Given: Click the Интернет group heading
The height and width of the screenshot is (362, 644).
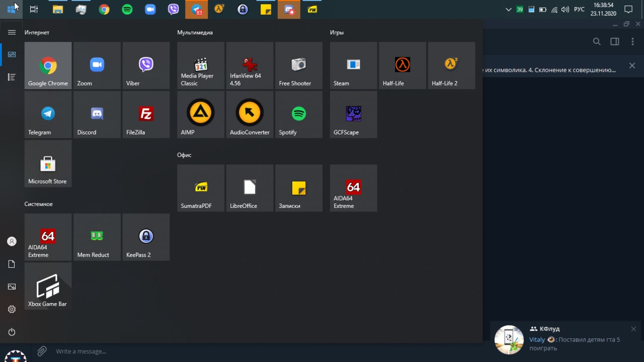Looking at the screenshot, I should point(37,33).
